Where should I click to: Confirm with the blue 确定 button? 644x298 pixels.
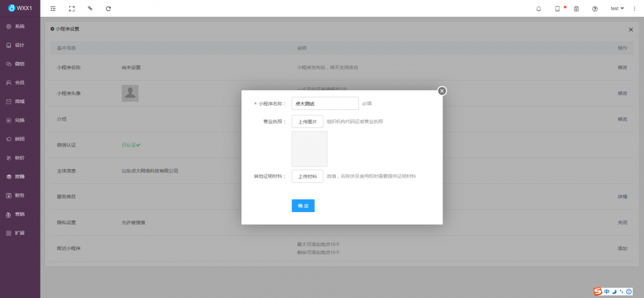click(303, 205)
